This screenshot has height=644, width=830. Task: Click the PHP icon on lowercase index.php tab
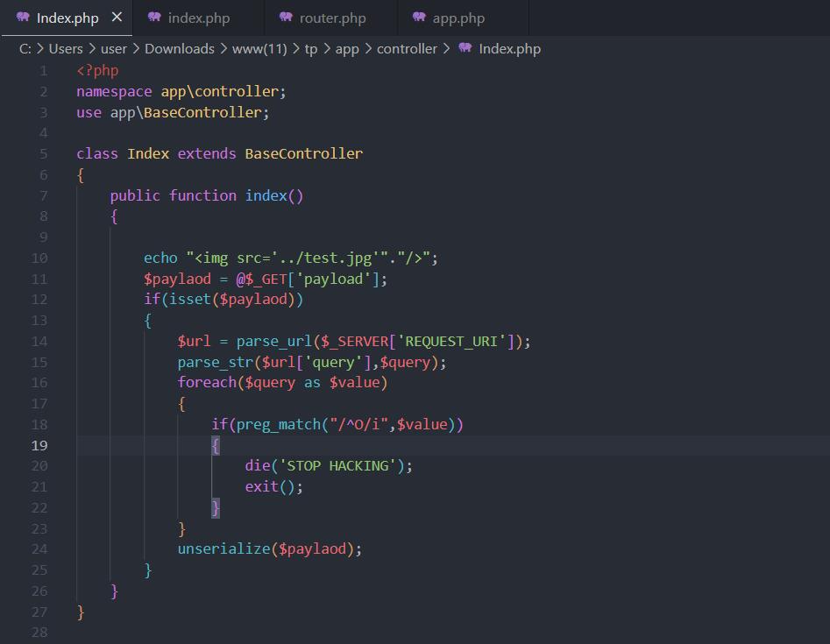click(x=154, y=18)
